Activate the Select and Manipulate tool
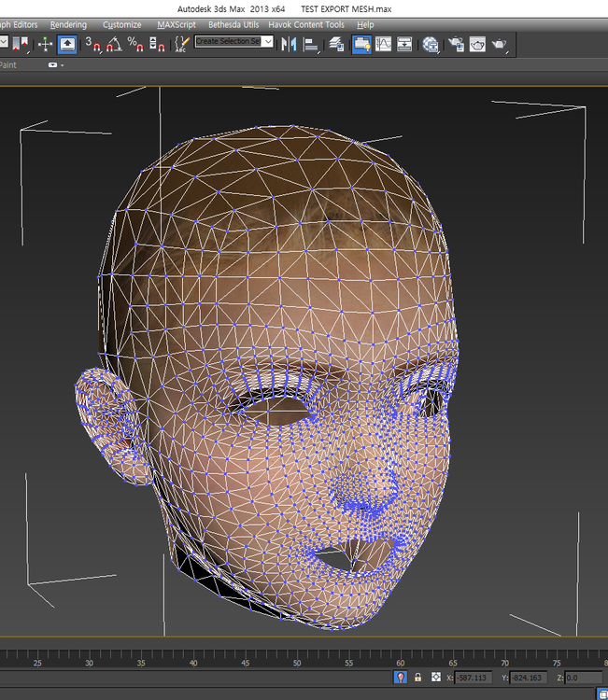This screenshot has width=608, height=700. 45,44
